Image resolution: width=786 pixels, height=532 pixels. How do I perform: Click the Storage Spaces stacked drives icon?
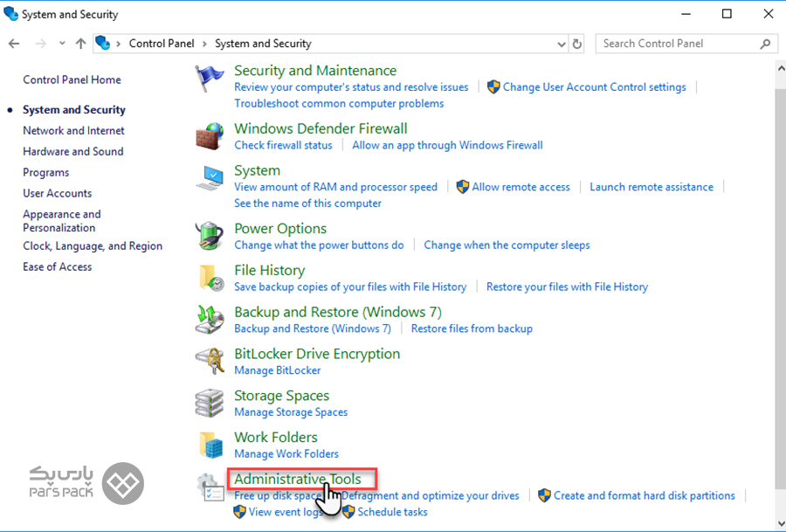(210, 403)
